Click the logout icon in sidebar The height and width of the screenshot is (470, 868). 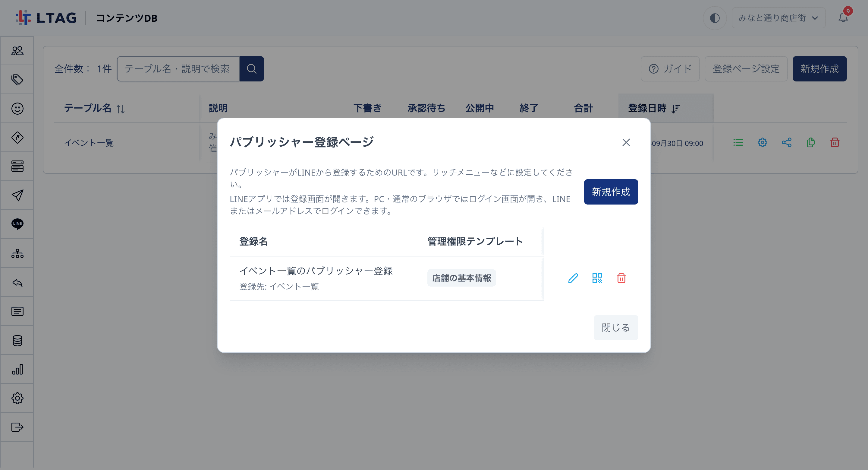tap(17, 427)
